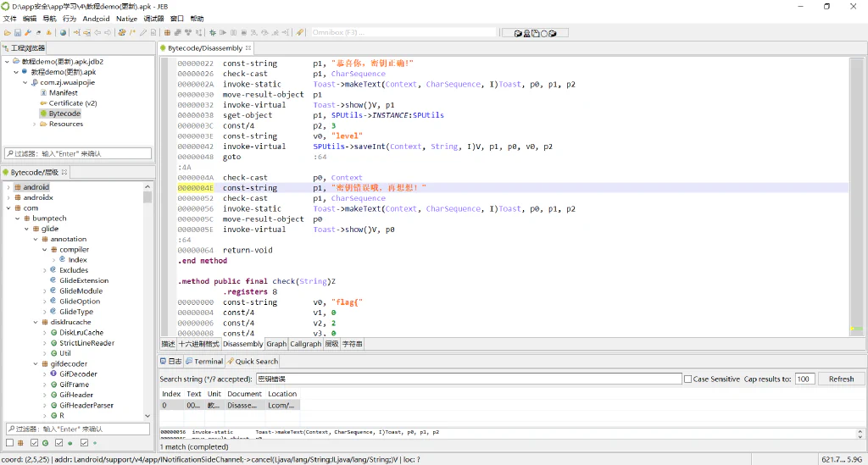Select Certificate (v2) node

pos(73,102)
